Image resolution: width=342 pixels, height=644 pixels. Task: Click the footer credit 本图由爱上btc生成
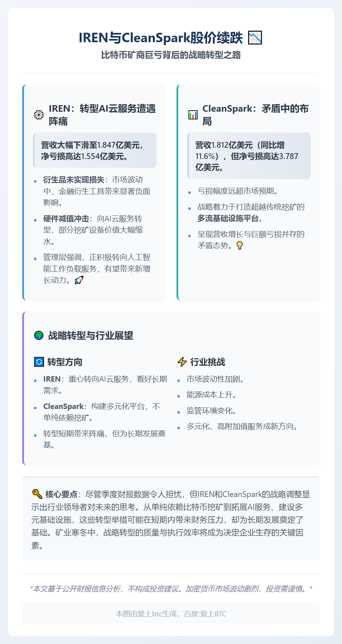click(171, 614)
